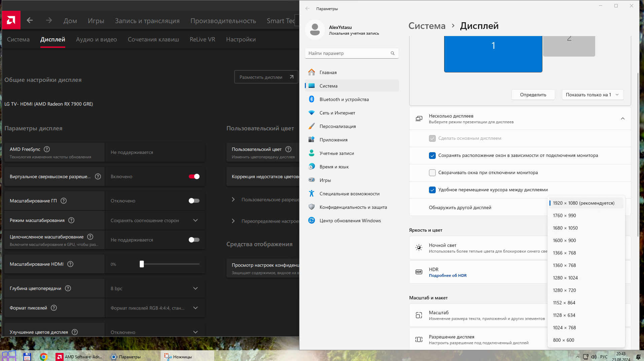644x361 pixels.
Task: Go back in the Параметры window
Action: tap(308, 8)
